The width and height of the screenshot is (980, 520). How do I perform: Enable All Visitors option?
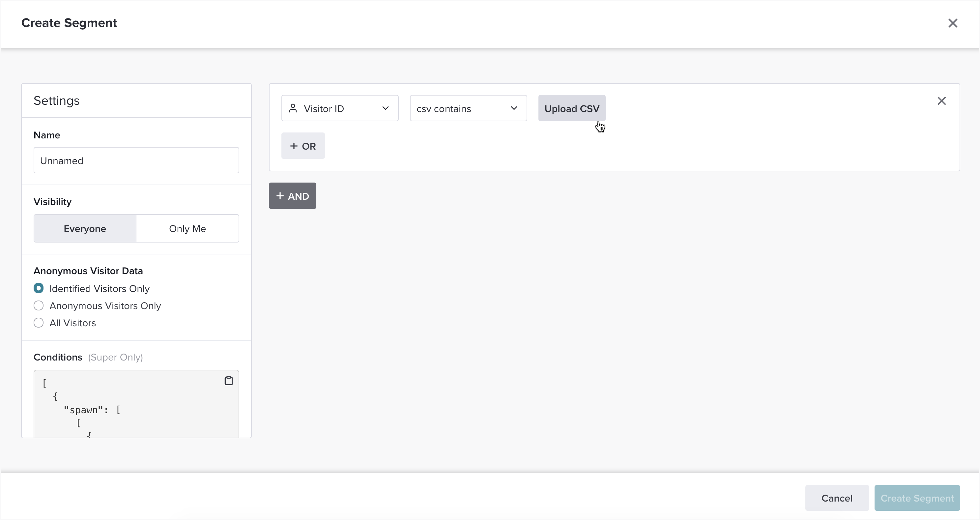pyautogui.click(x=38, y=323)
